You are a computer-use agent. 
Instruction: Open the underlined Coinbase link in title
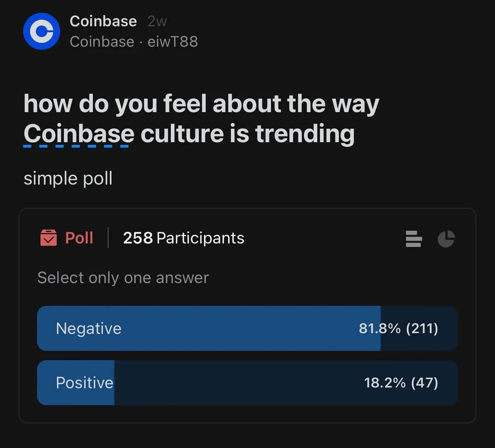coord(79,134)
